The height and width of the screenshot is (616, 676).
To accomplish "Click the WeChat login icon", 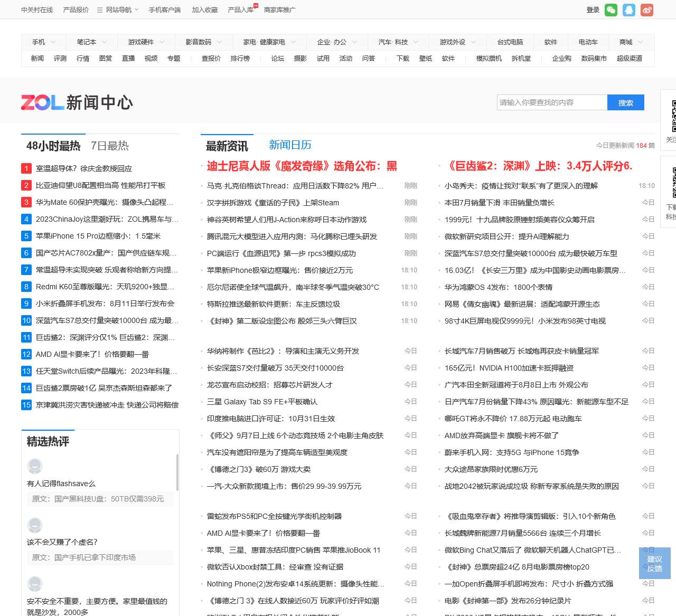I will (611, 10).
